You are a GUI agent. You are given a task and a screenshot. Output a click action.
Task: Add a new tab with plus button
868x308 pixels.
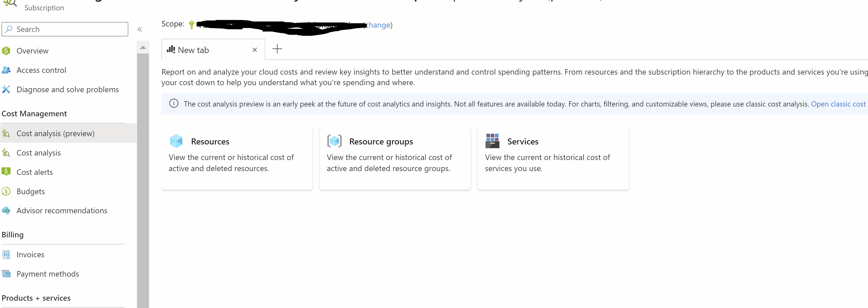click(277, 49)
